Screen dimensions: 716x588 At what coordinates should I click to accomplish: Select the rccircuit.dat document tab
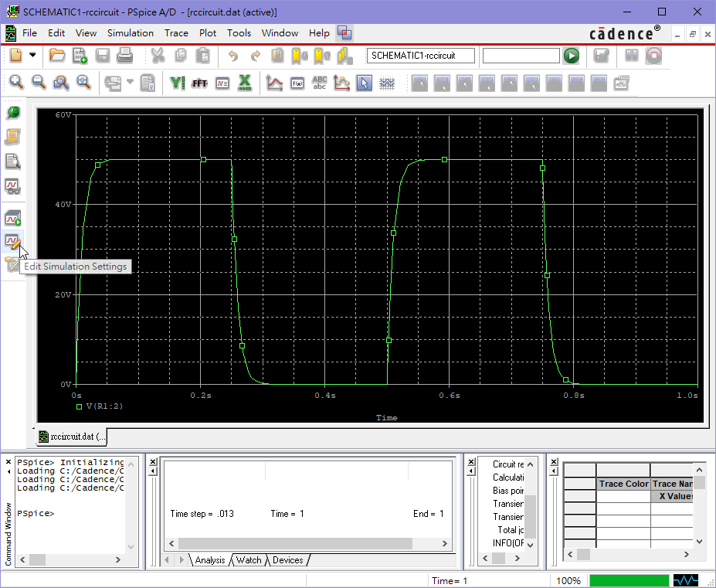click(71, 437)
